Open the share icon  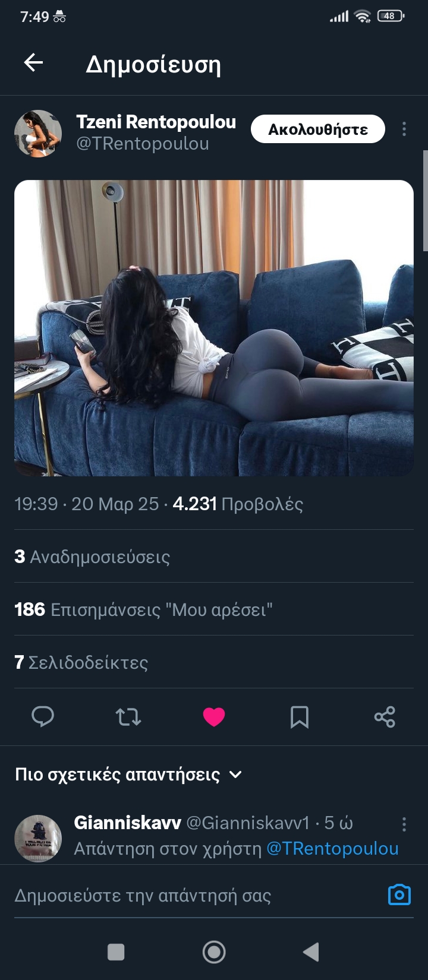[385, 717]
